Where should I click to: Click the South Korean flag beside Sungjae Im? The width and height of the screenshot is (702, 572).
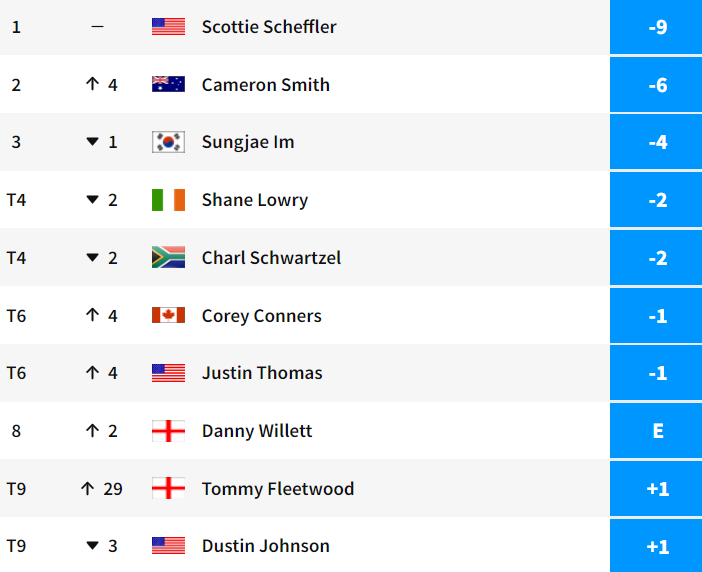coord(168,142)
